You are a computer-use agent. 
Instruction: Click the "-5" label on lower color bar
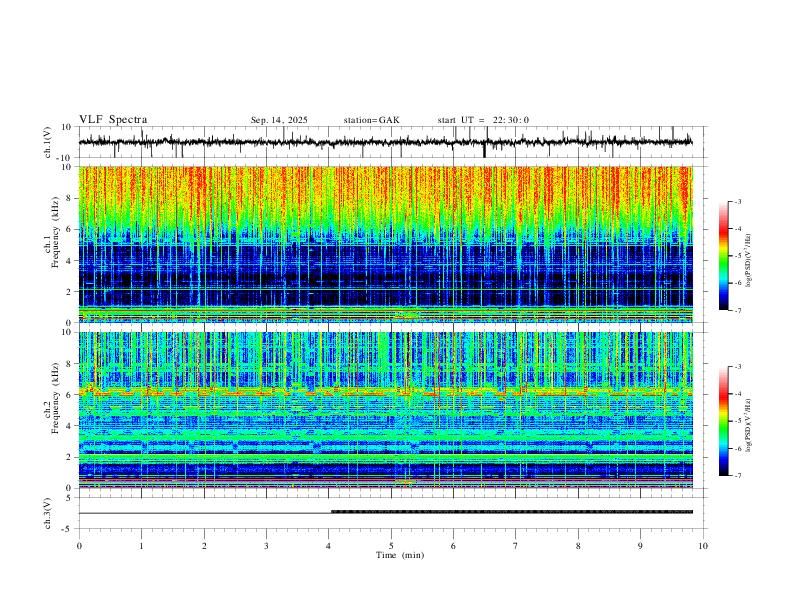point(738,421)
